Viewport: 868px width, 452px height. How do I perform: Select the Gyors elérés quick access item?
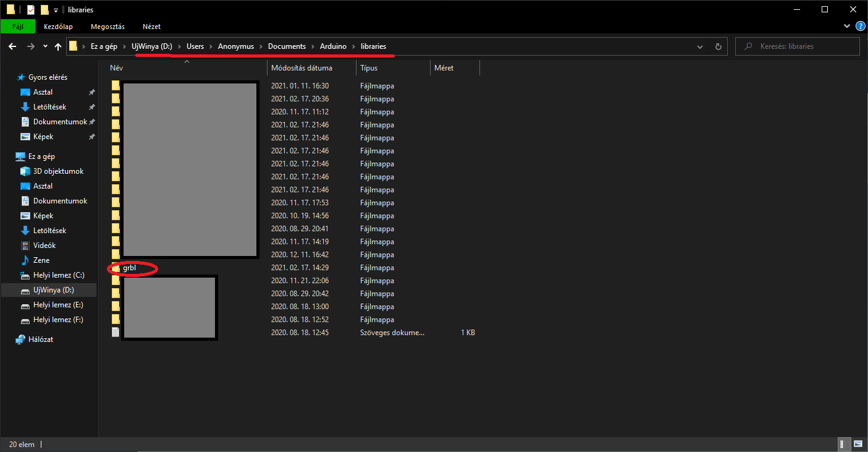click(48, 77)
